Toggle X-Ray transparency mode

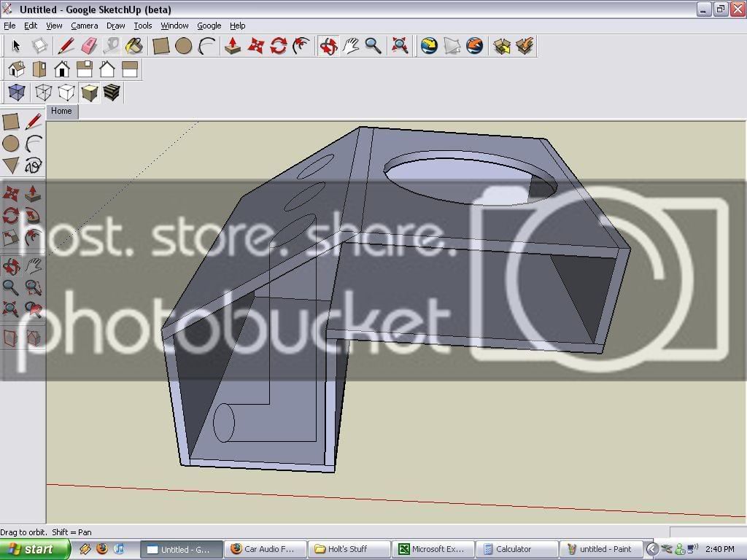point(16,93)
